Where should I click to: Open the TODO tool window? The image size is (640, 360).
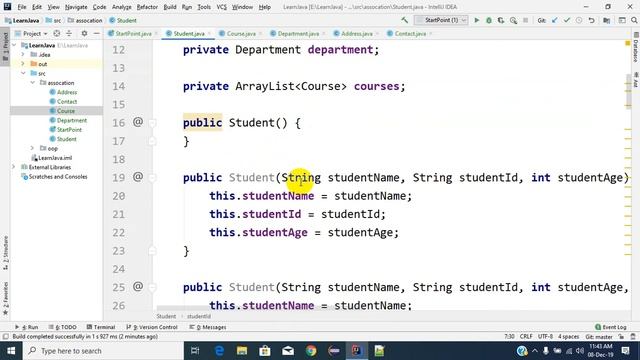point(63,327)
